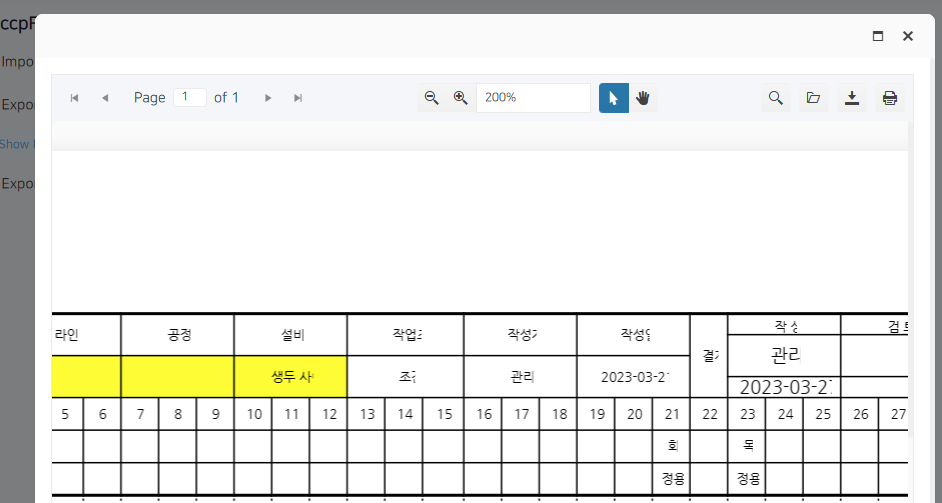Select the 공정 column header
This screenshot has width=942, height=503.
178,335
